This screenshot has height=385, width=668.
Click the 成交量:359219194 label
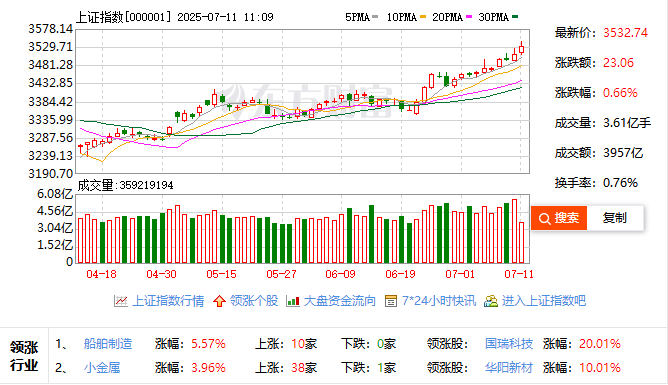pyautogui.click(x=125, y=185)
